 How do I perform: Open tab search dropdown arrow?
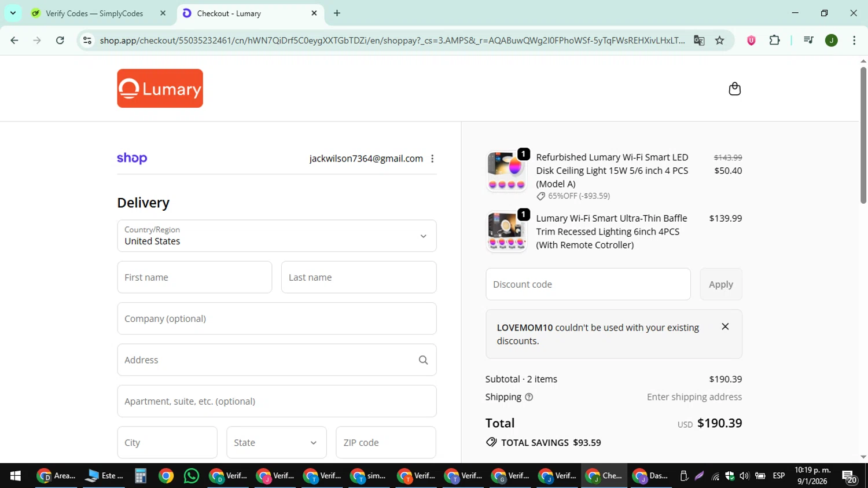(13, 13)
